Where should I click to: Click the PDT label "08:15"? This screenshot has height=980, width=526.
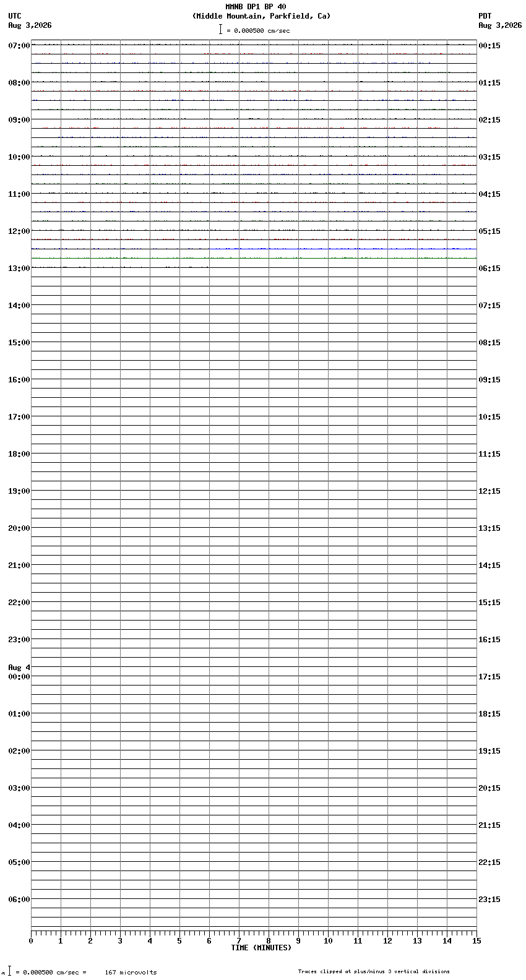point(489,343)
